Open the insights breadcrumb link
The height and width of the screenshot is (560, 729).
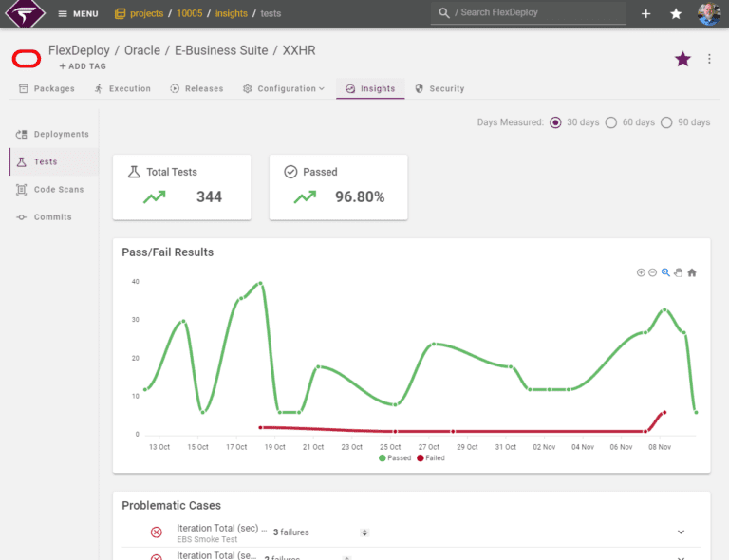point(231,13)
